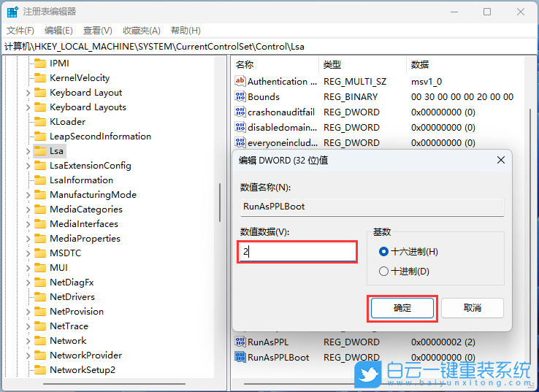Screen dimensions: 539x392
Task: Select the Decimal (十进制) radio button
Action: 383,272
